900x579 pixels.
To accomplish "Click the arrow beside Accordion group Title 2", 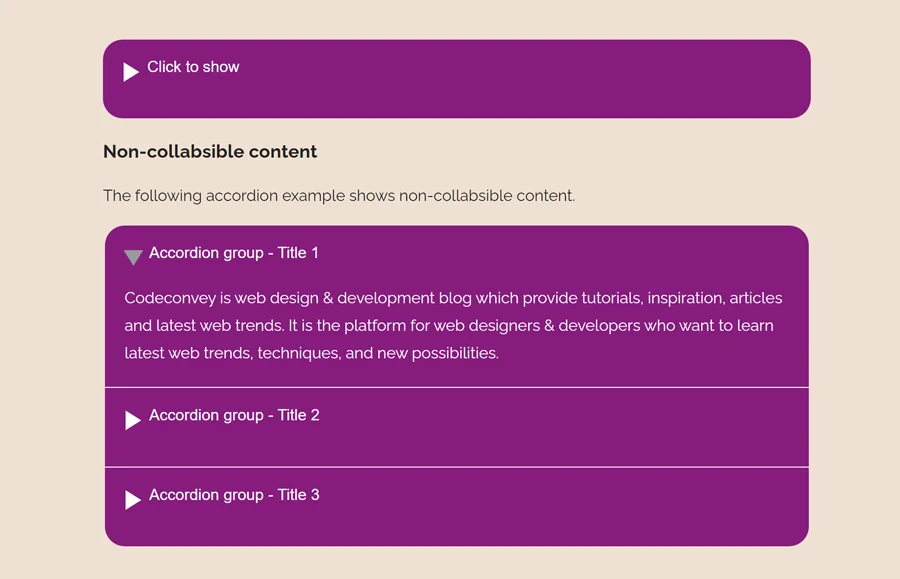I will 133,421.
